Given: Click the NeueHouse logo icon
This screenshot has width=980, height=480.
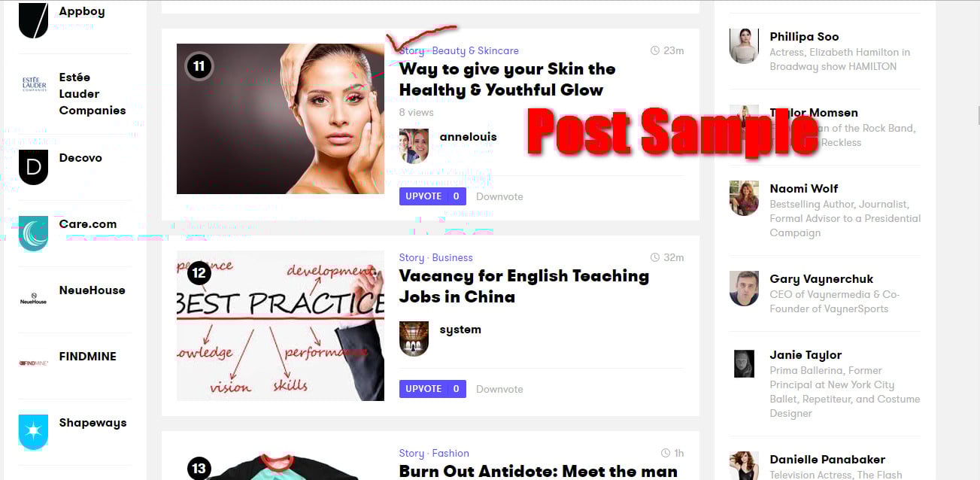Looking at the screenshot, I should 33,299.
